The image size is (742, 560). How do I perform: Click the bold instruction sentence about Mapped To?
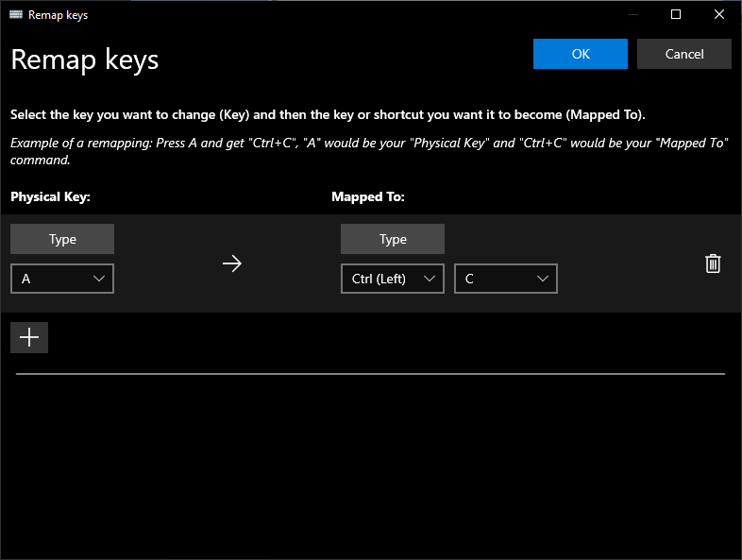pos(328,115)
